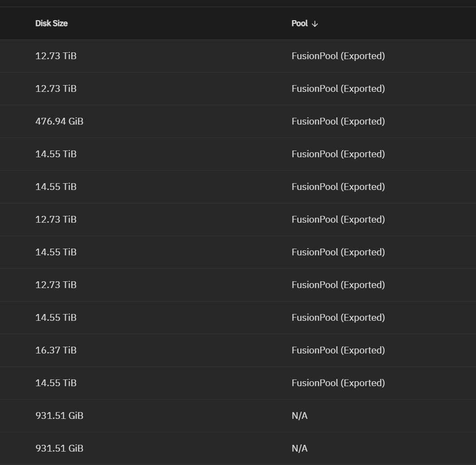Click FusionPool (Exported) in the 476.94 GiB row
This screenshot has width=476, height=465.
(338, 121)
